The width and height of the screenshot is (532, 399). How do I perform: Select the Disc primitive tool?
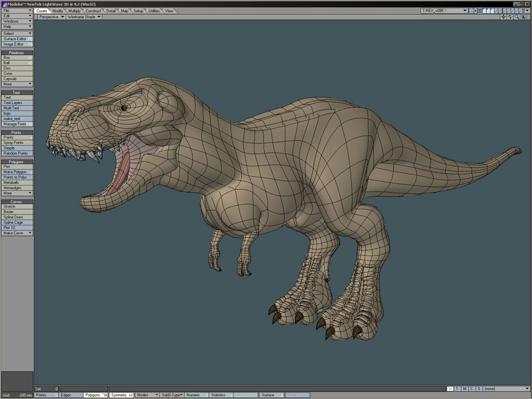coord(17,68)
